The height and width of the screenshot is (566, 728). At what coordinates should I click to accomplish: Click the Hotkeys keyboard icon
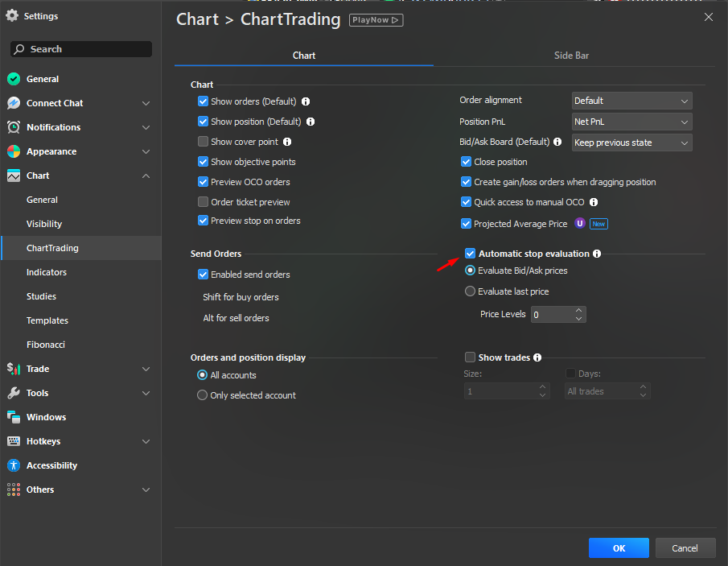[x=14, y=441]
